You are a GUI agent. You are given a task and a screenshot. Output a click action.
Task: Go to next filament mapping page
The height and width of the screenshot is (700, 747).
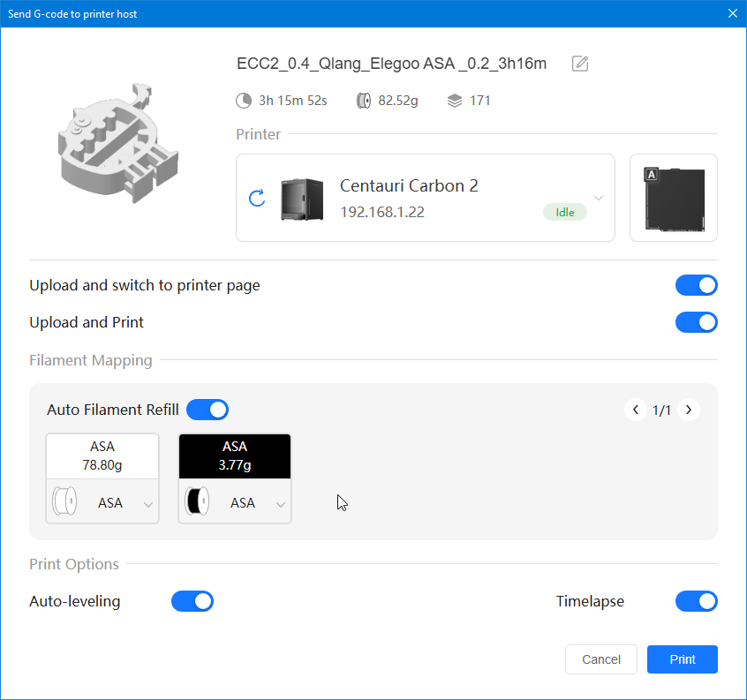point(689,410)
